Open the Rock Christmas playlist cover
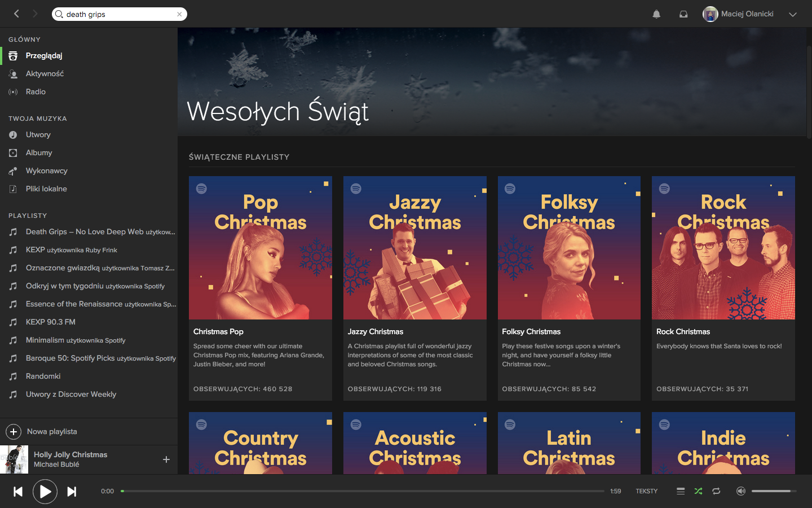The width and height of the screenshot is (812, 508). [x=723, y=248]
